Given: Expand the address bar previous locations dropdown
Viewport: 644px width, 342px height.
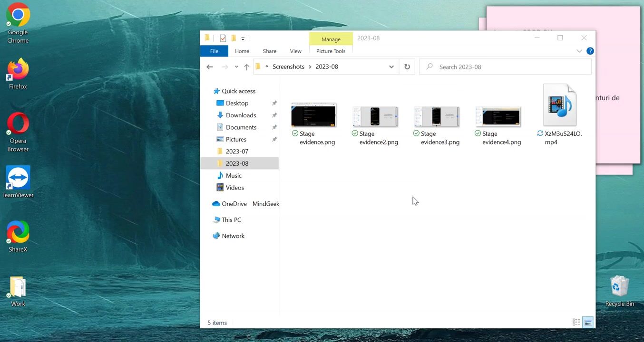Looking at the screenshot, I should point(391,67).
